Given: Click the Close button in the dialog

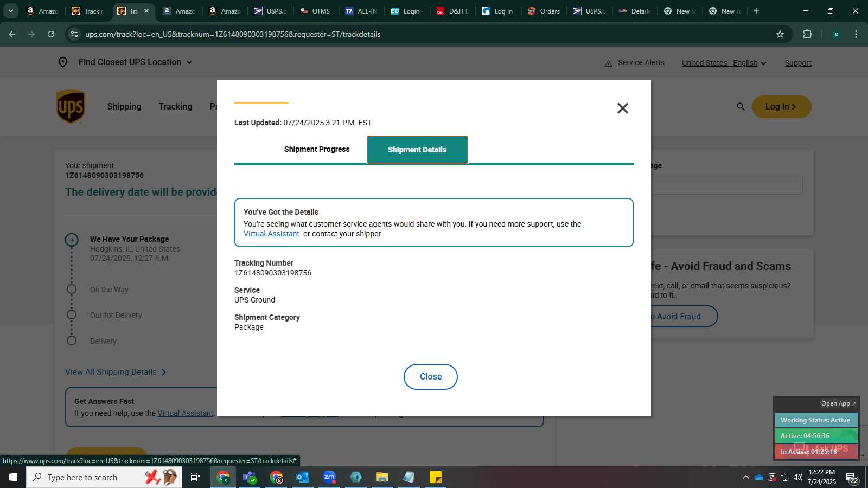Looking at the screenshot, I should [x=431, y=377].
